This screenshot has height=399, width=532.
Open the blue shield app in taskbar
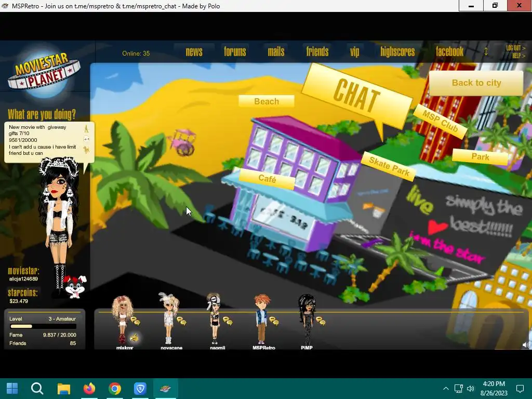click(140, 389)
